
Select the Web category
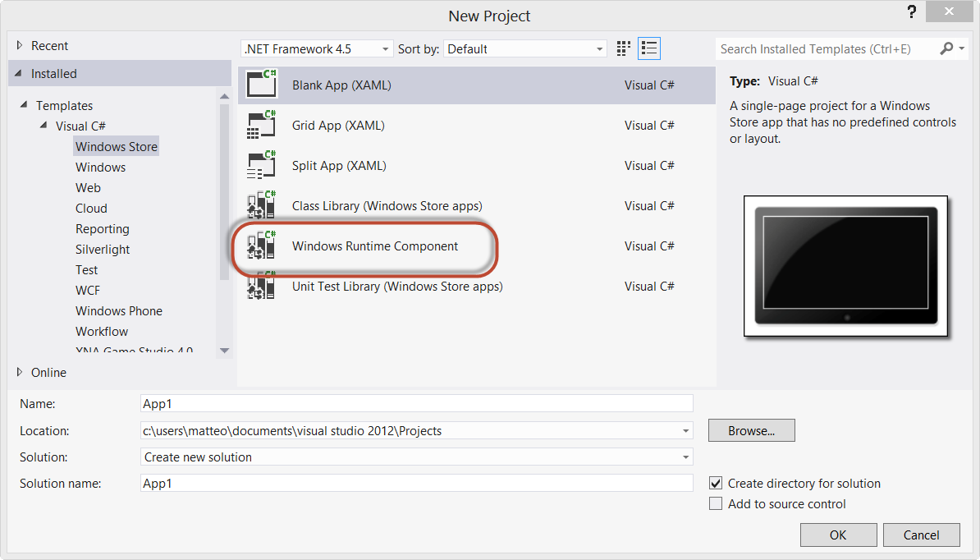click(x=88, y=187)
